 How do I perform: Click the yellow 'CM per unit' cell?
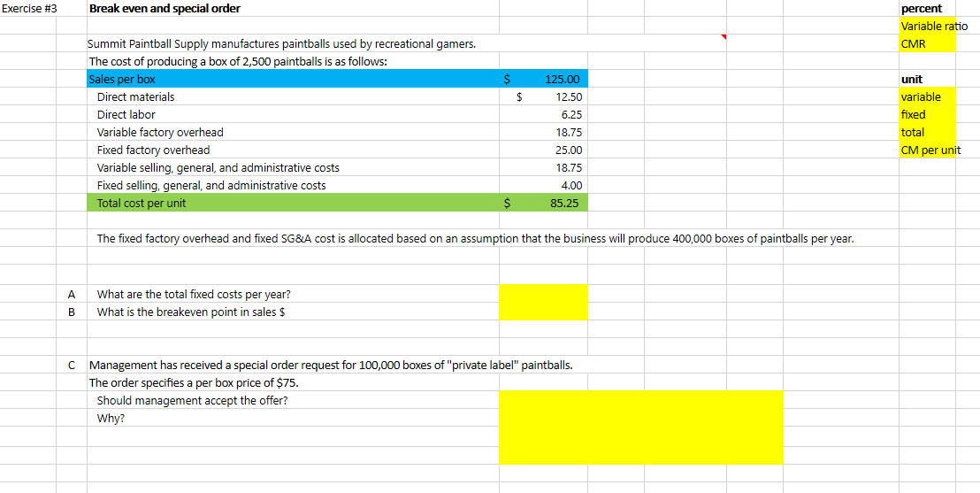coord(928,150)
